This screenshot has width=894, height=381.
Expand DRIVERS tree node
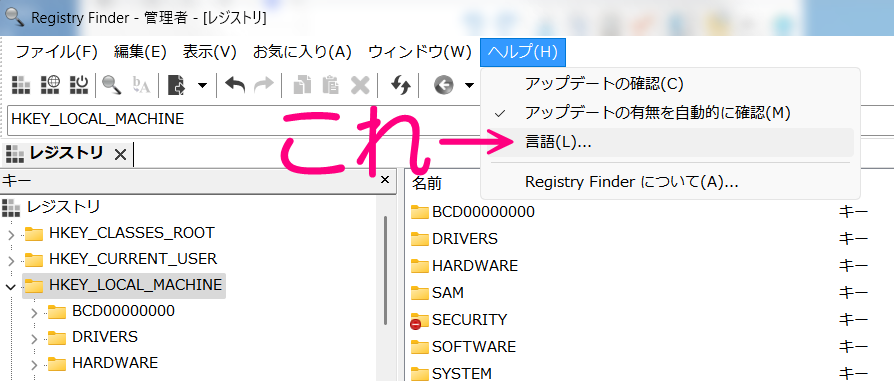pyautogui.click(x=34, y=339)
